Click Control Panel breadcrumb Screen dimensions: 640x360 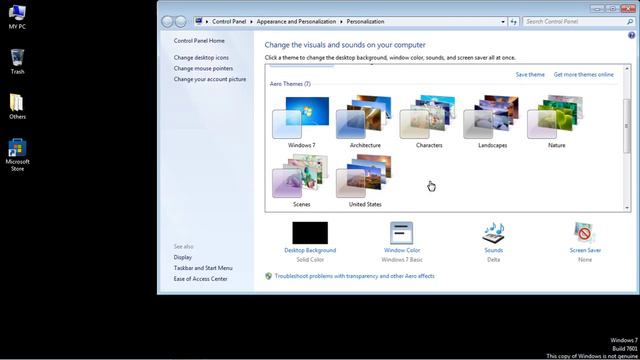tap(229, 22)
